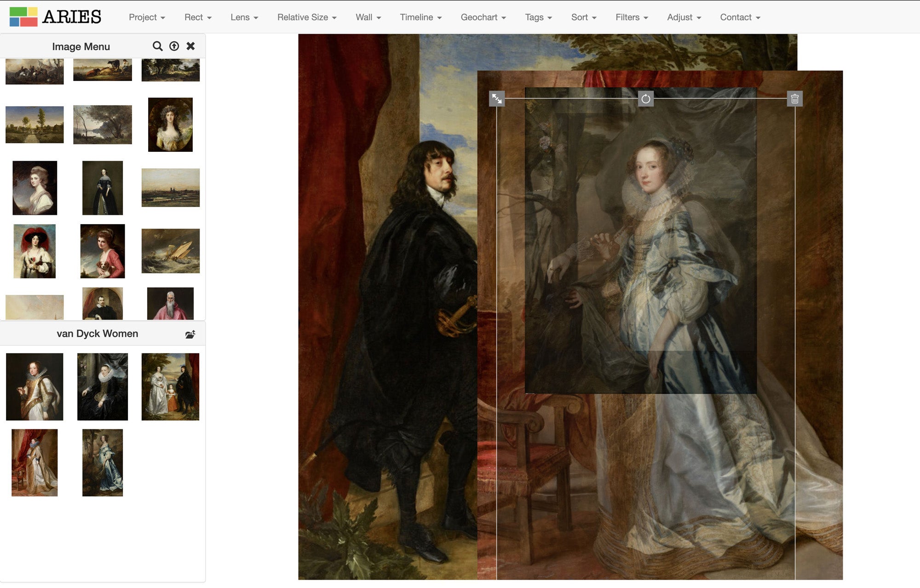The width and height of the screenshot is (920, 588).
Task: Click the open-folder icon beside van Dyck Women
Action: coord(190,334)
